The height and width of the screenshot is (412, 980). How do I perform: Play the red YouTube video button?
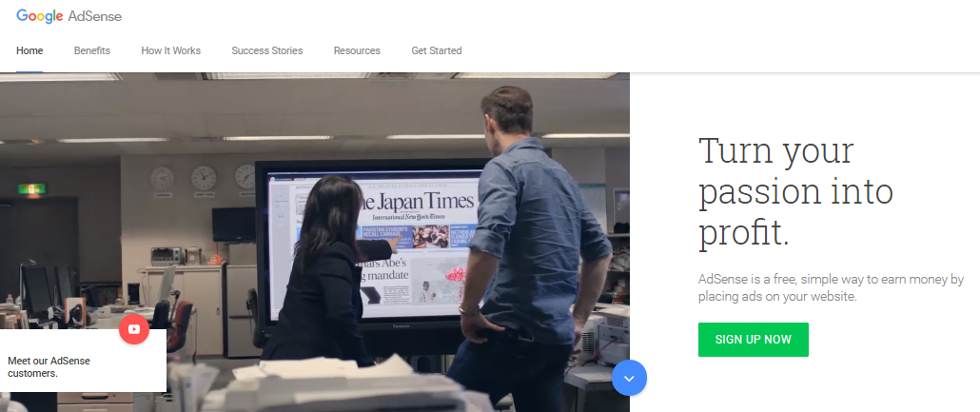coord(134,329)
